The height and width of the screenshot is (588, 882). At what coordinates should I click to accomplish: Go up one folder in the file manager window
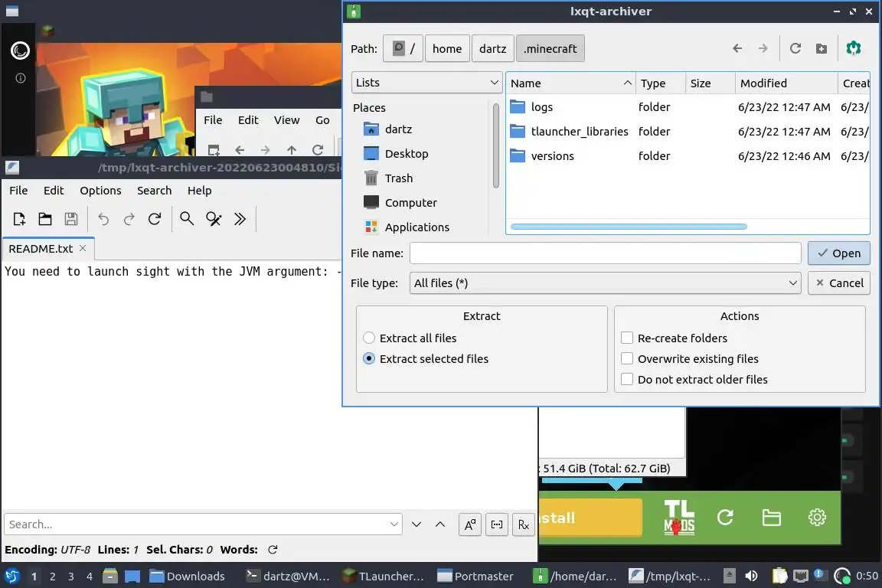pos(292,149)
